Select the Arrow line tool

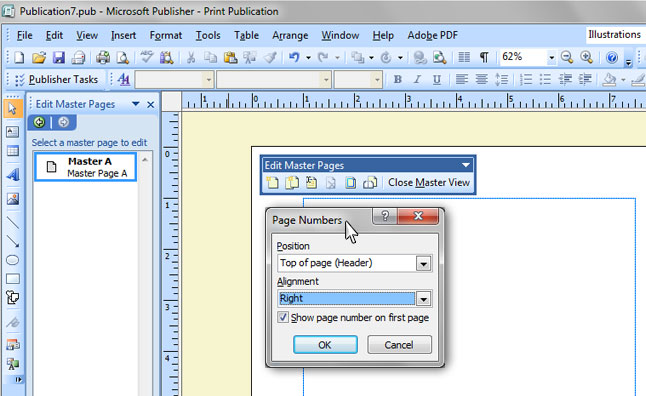[13, 241]
